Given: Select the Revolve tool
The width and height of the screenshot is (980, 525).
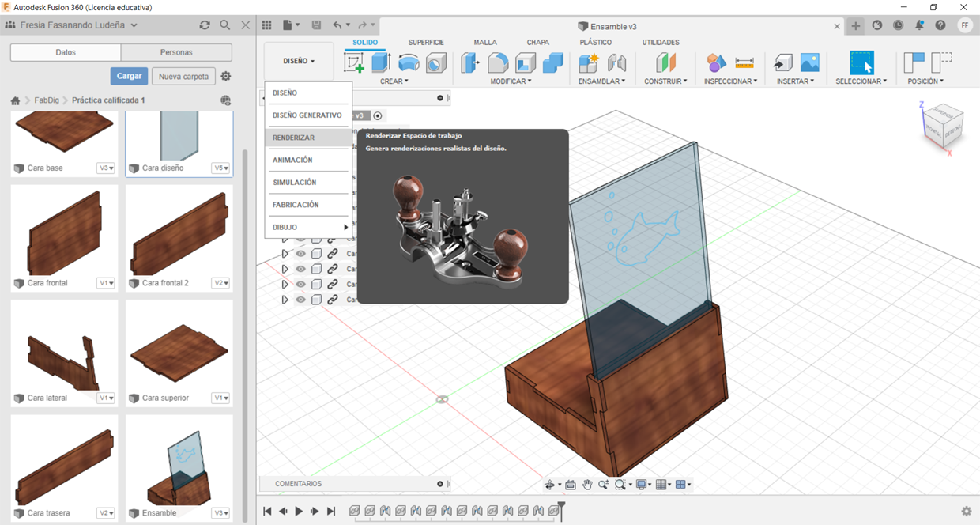Looking at the screenshot, I should 409,62.
